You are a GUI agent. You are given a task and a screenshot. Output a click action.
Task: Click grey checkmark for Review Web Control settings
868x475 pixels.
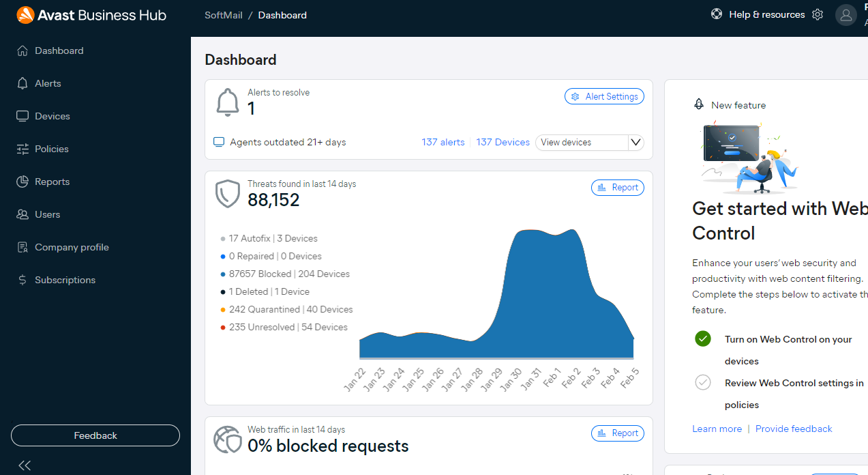click(703, 382)
